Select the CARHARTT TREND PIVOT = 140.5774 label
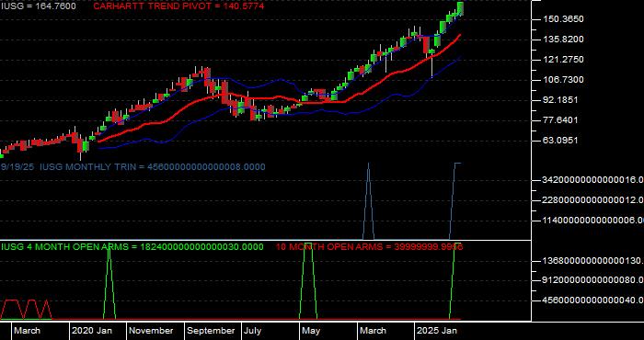Image resolution: width=644 pixels, height=340 pixels. click(178, 6)
